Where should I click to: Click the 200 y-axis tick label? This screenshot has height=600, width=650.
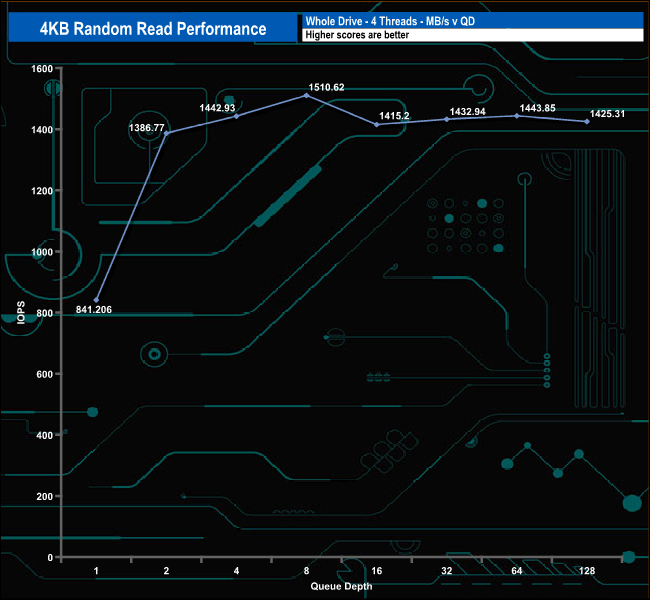[41, 497]
